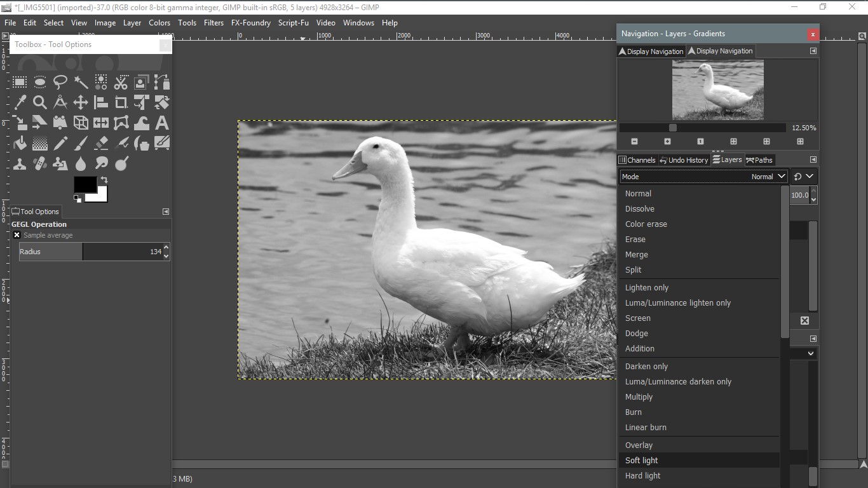Viewport: 868px width, 488px height.
Task: Select the Gradient tool
Action: [40, 143]
